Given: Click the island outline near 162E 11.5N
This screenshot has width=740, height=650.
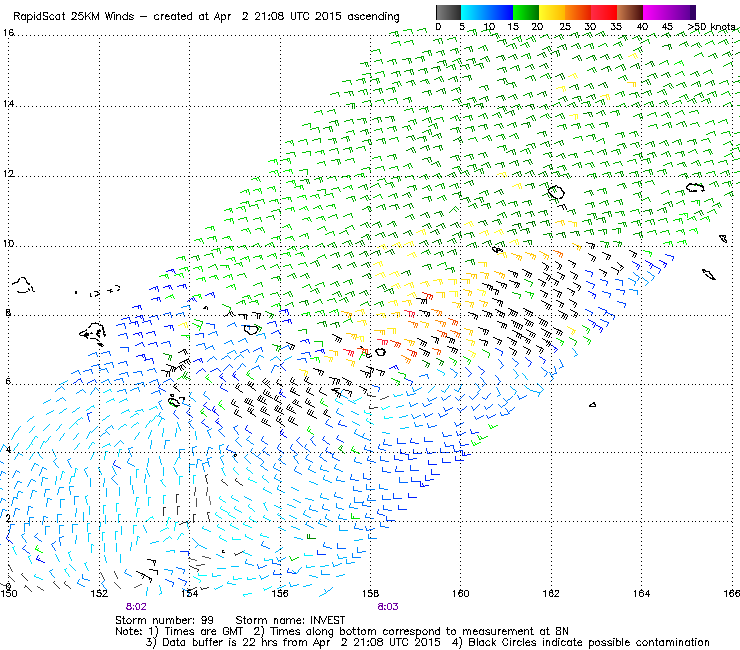Looking at the screenshot, I should click(x=556, y=192).
